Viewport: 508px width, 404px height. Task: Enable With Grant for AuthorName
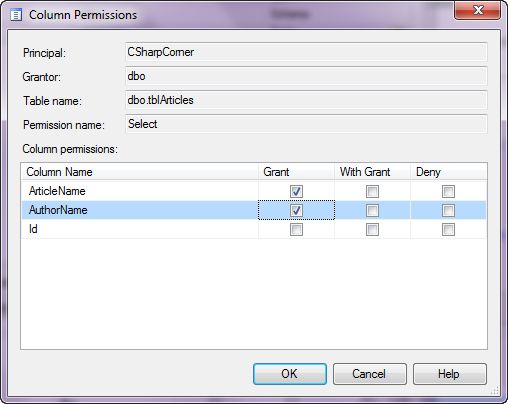[x=372, y=210]
